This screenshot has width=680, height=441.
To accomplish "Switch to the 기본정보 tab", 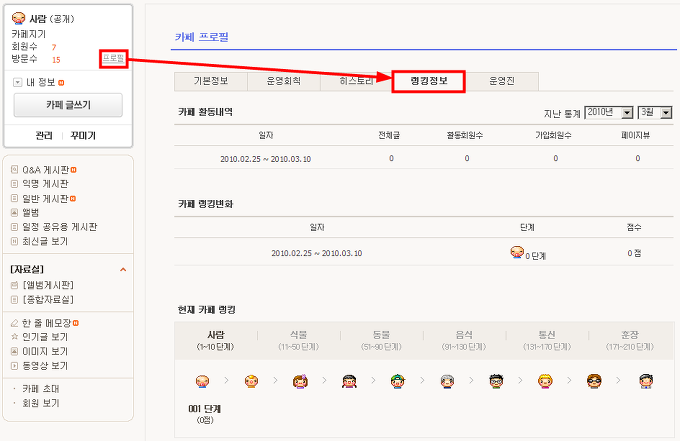I will click(x=211, y=82).
